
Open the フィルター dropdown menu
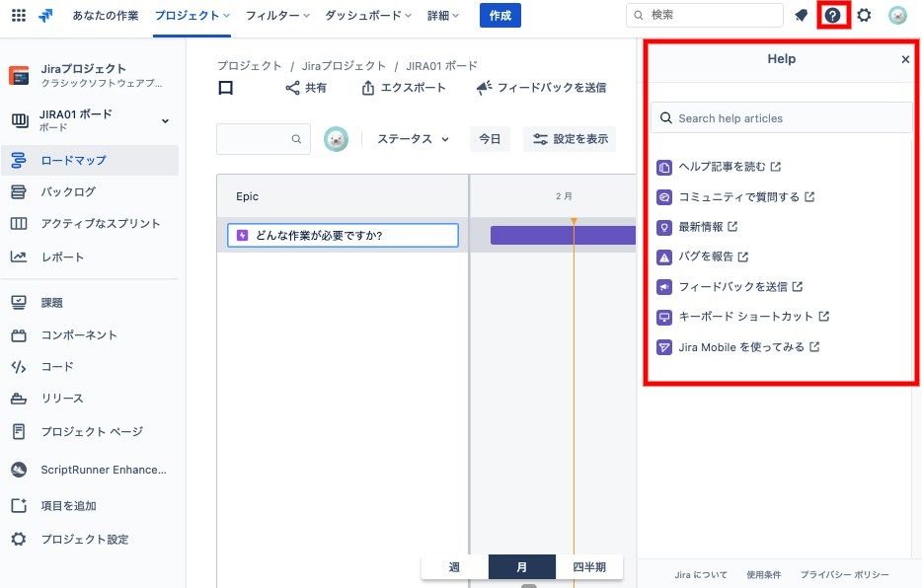[x=277, y=16]
